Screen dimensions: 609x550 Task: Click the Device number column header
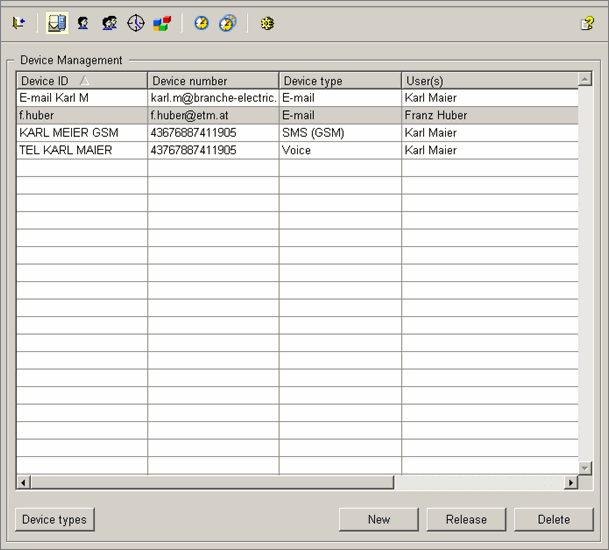click(x=213, y=80)
